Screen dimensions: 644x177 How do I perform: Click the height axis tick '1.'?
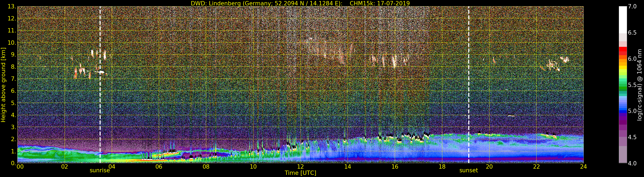(13, 151)
